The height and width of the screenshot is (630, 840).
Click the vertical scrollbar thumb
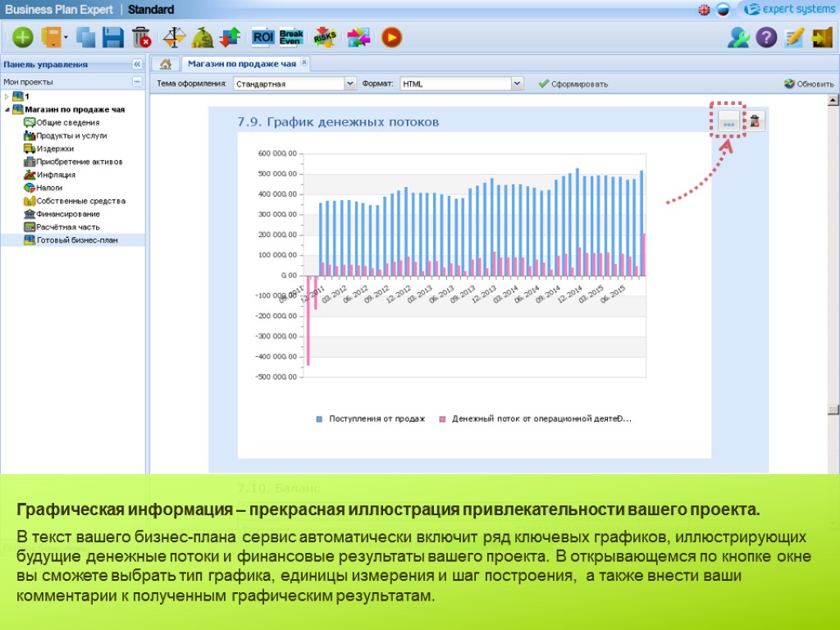(833, 409)
